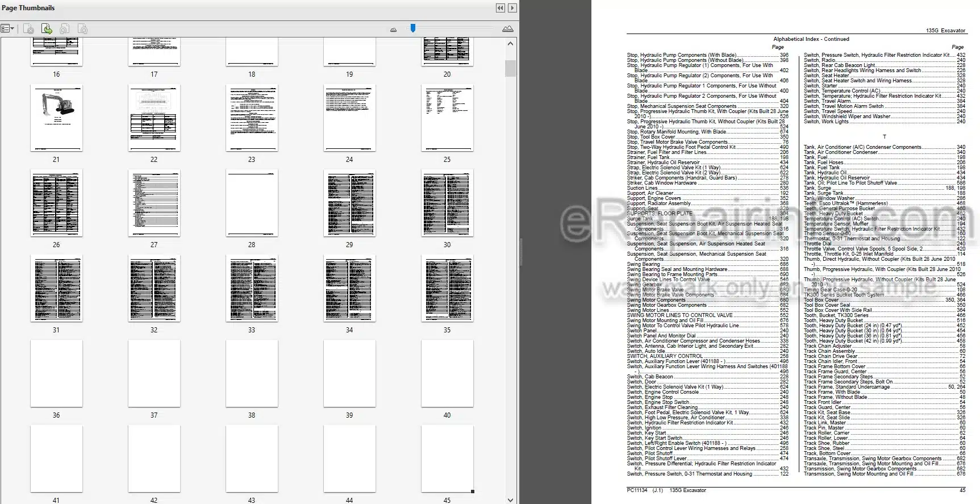The height and width of the screenshot is (504, 980).
Task: Select page 16 thumbnail
Action: point(56,52)
